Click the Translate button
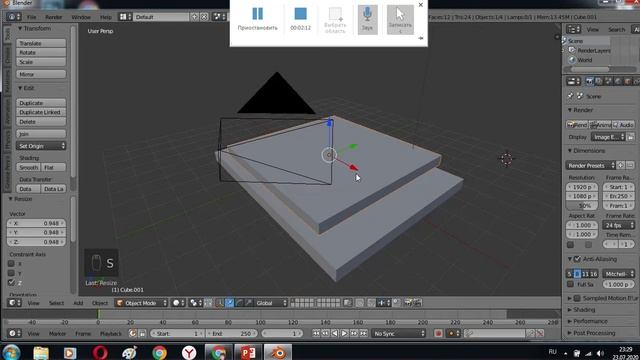This screenshot has width=640, height=360. click(x=41, y=43)
